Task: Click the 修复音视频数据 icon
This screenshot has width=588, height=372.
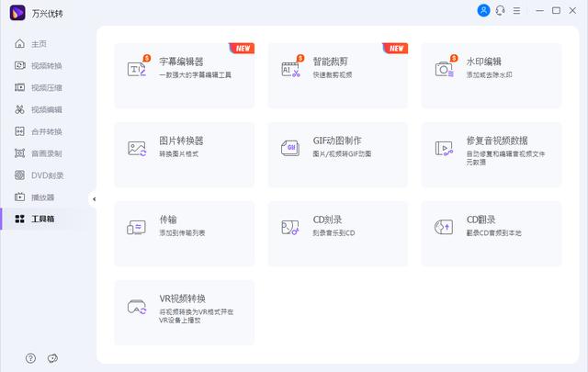Action: tap(444, 149)
